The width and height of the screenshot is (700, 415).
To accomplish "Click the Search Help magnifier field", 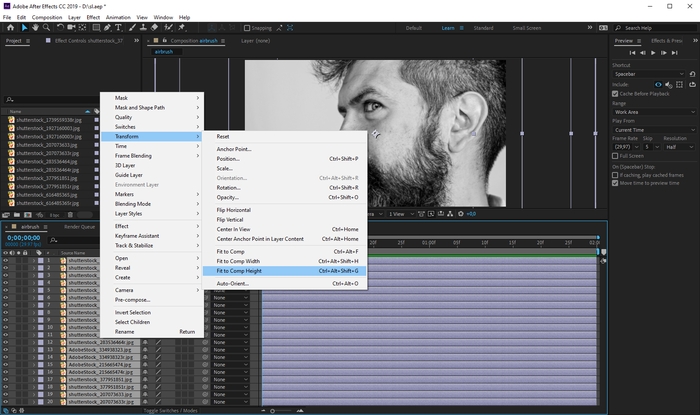I will [x=654, y=28].
